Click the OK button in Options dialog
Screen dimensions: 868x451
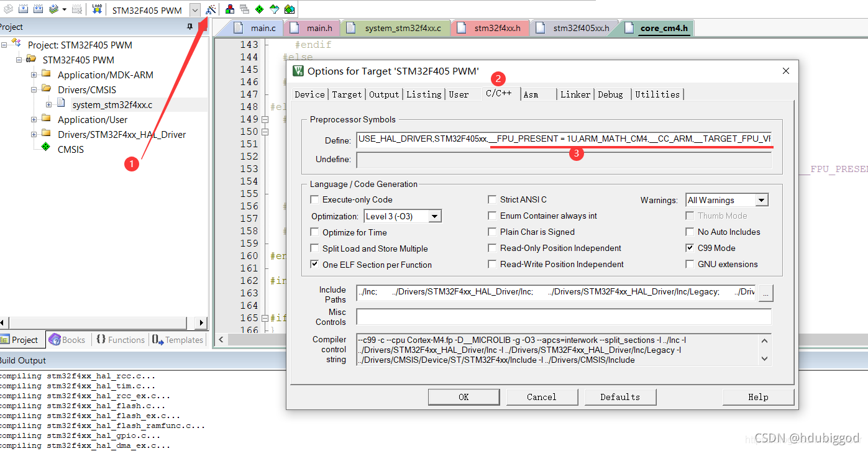(x=464, y=397)
